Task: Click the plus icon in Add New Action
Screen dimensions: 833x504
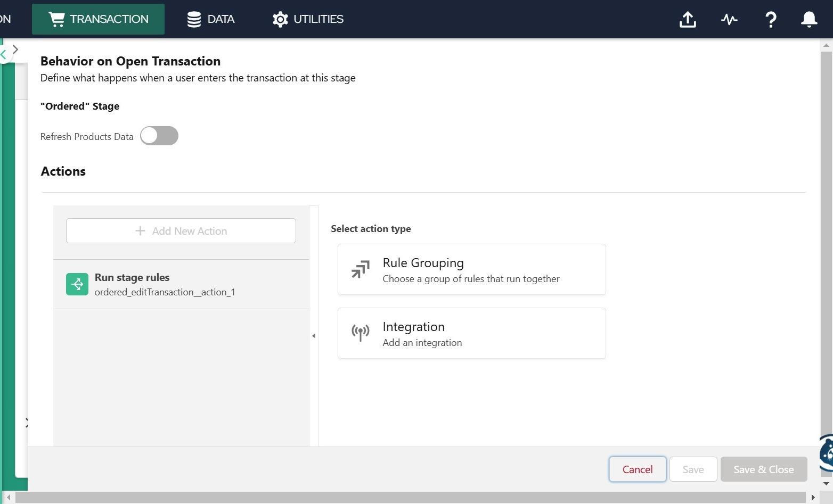Action: click(140, 231)
